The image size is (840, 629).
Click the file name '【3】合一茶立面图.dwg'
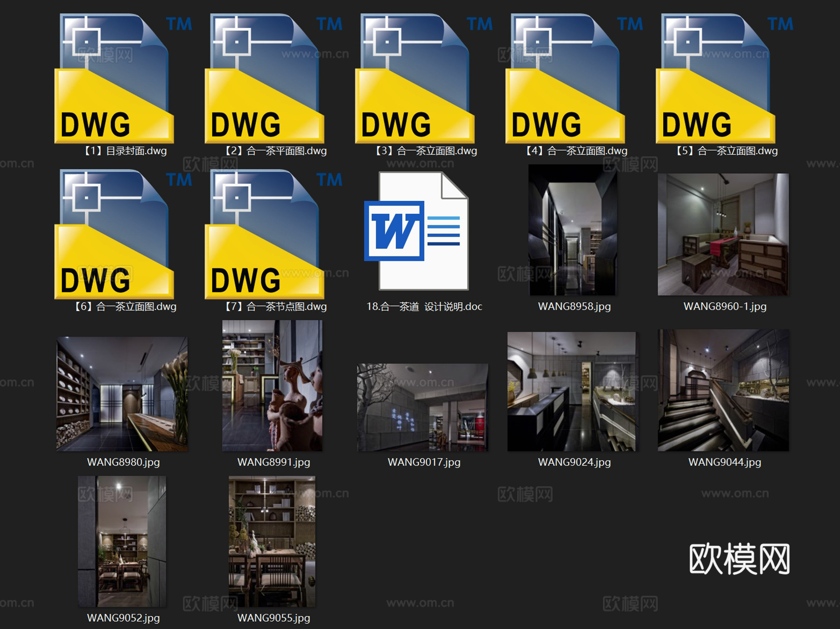(x=424, y=151)
